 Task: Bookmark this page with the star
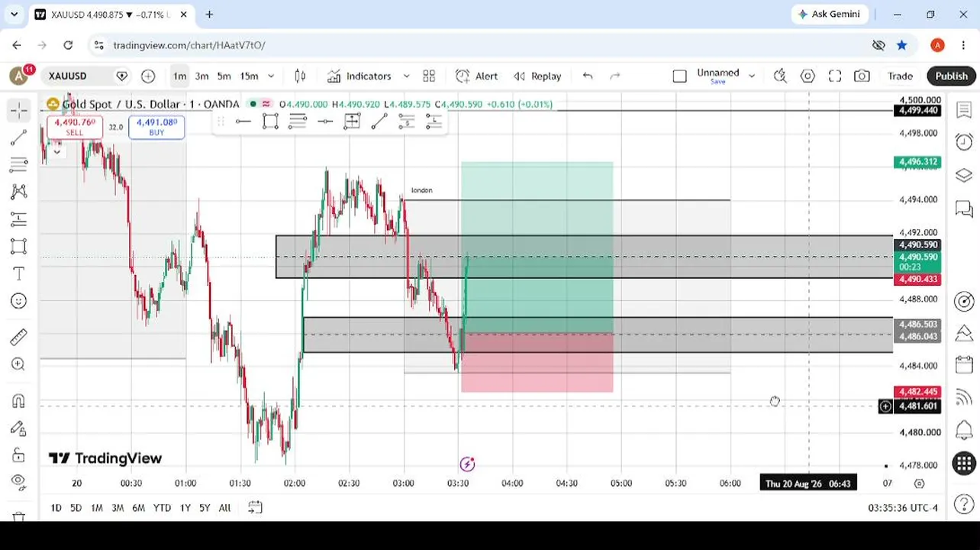pos(901,45)
